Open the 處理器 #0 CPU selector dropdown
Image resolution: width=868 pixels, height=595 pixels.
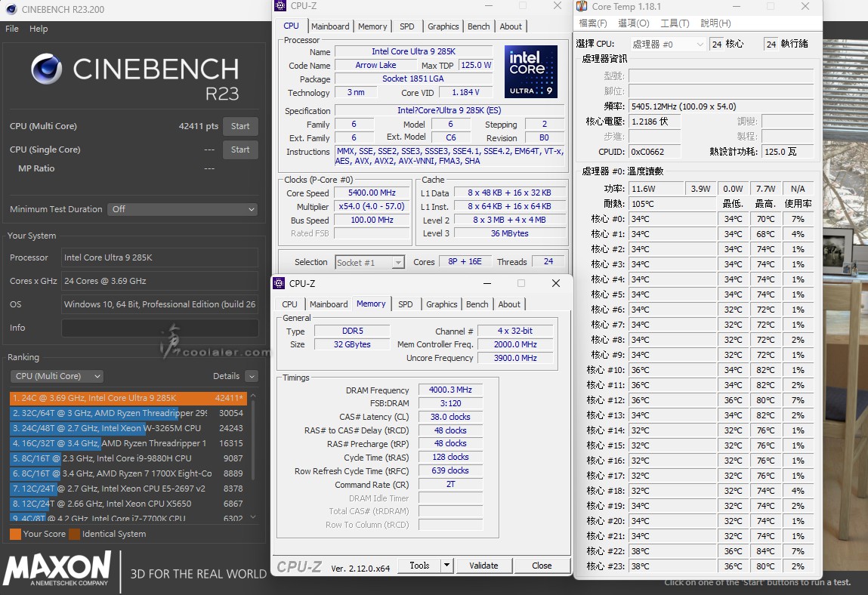click(668, 45)
